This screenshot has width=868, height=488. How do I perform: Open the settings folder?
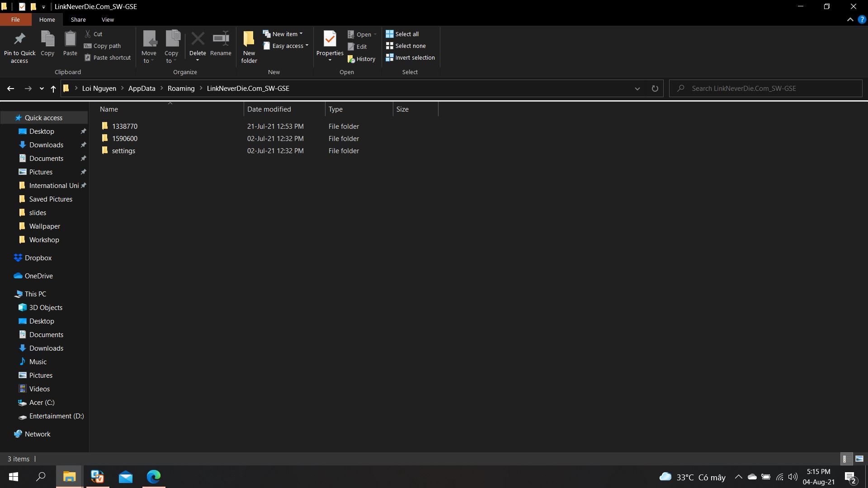123,150
